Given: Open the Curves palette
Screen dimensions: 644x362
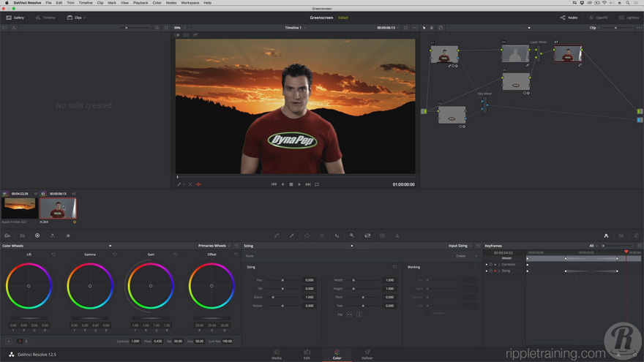Looking at the screenshot, I should pyautogui.click(x=277, y=235).
